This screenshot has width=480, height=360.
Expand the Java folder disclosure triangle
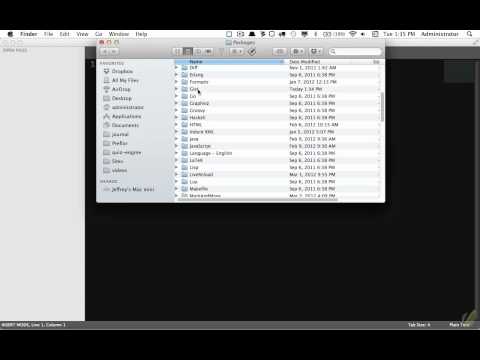coord(176,139)
